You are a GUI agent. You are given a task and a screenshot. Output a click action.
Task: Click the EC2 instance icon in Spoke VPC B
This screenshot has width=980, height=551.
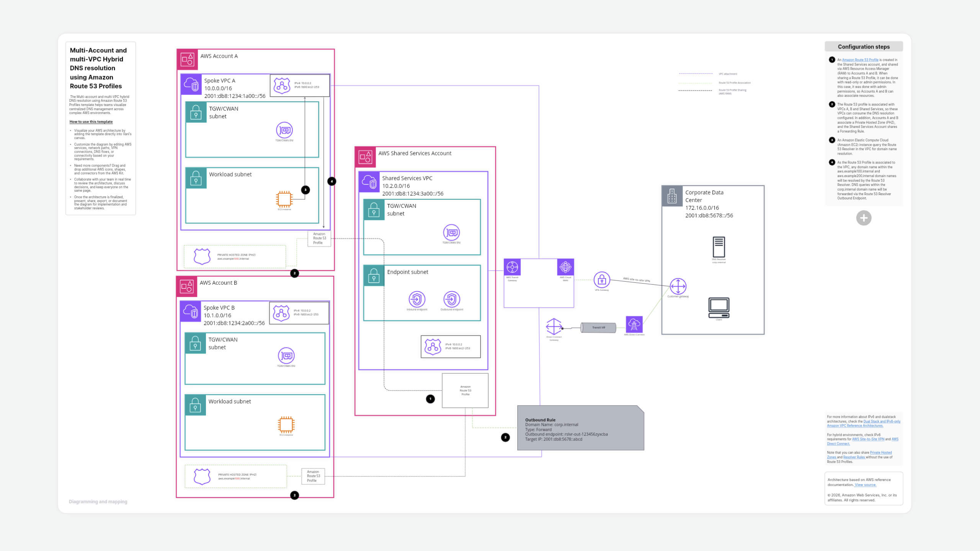[x=286, y=425]
